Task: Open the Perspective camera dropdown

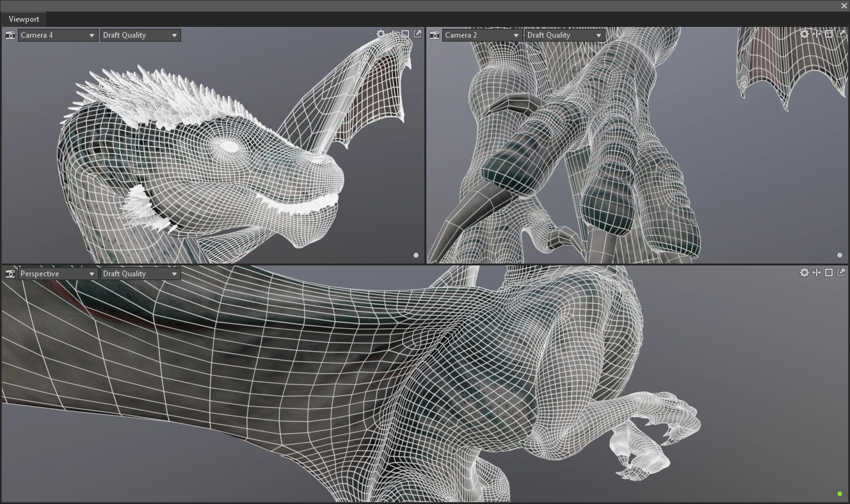Action: point(58,274)
